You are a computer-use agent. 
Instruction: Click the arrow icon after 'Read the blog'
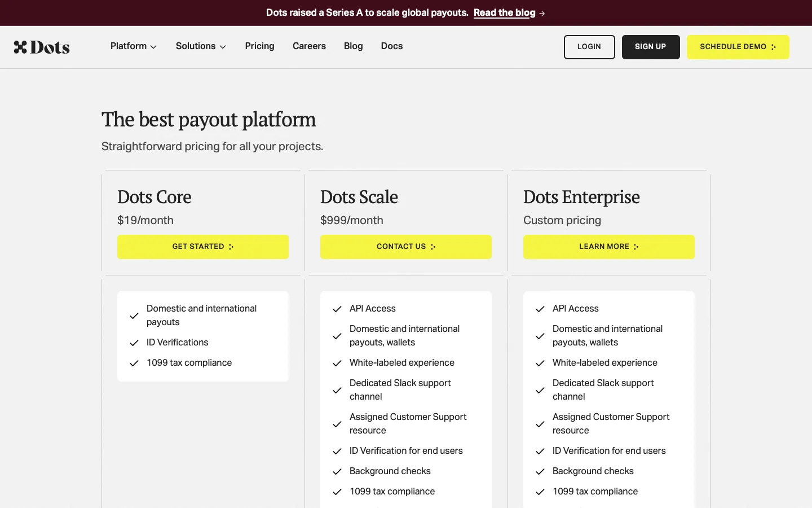click(x=542, y=13)
